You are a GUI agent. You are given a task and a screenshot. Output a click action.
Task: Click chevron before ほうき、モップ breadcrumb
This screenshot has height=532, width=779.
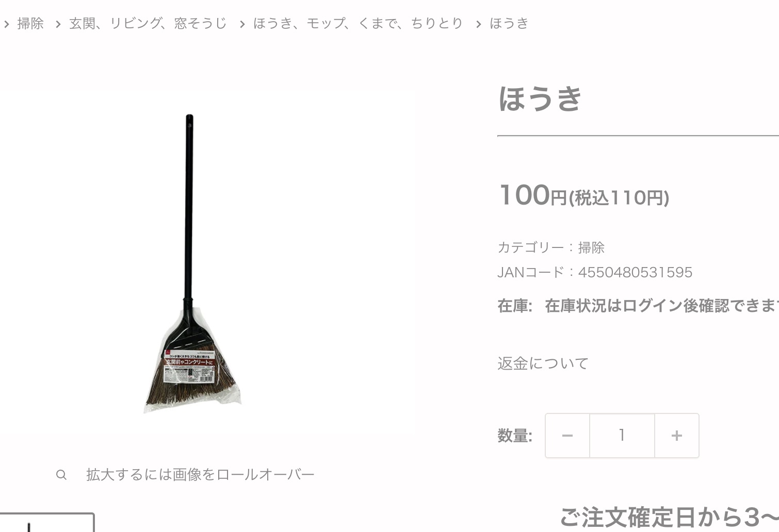pyautogui.click(x=242, y=24)
